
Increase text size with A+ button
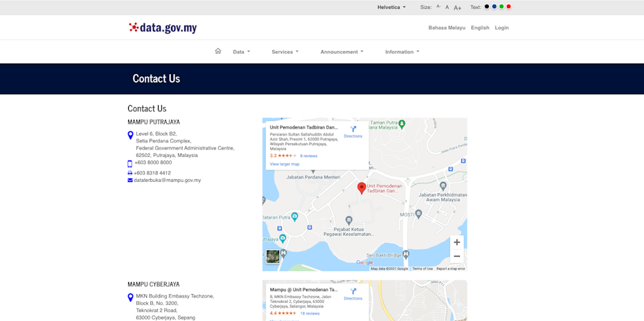point(458,8)
